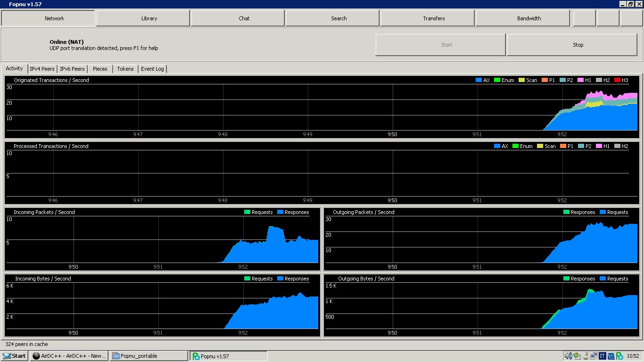
Task: Click the network connection tray icon
Action: point(594,356)
